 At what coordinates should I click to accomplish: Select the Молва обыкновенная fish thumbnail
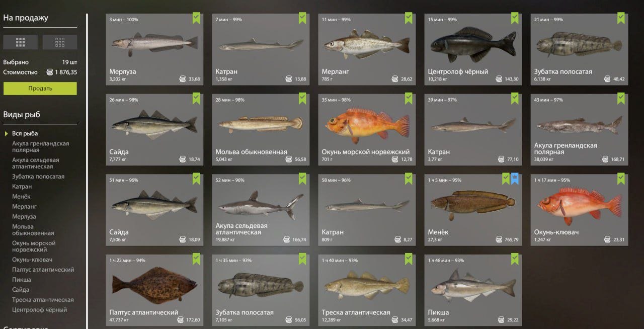(261, 124)
